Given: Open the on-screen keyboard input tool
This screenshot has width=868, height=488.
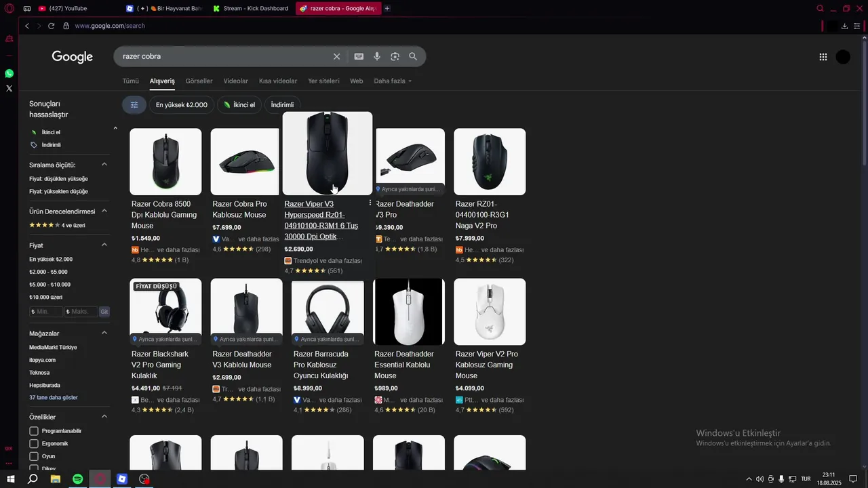Looking at the screenshot, I should 359,56.
